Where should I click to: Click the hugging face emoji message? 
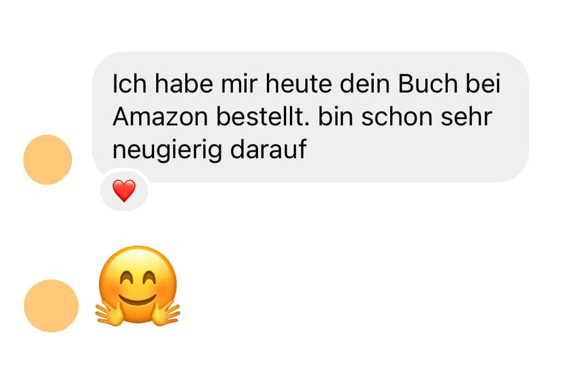[x=138, y=286]
